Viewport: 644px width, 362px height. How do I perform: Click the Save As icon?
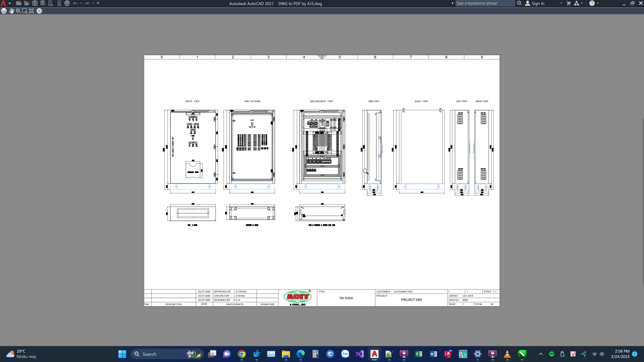(x=43, y=3)
